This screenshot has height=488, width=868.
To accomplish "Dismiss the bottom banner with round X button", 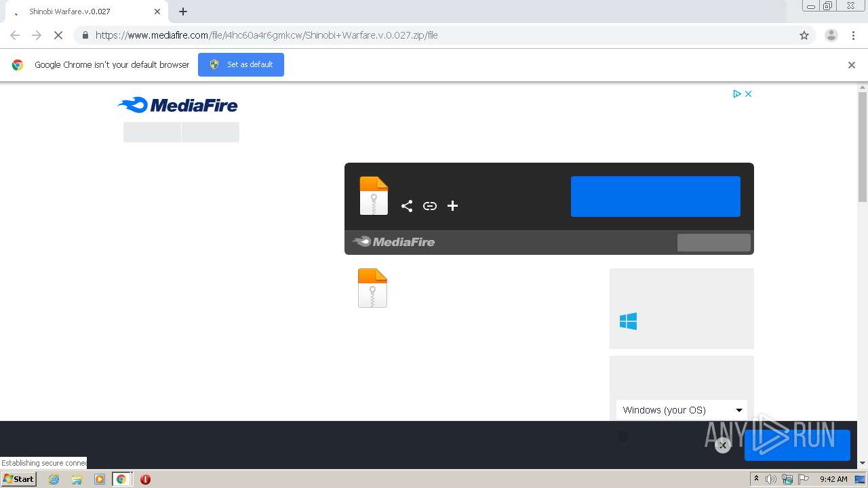I will (723, 445).
